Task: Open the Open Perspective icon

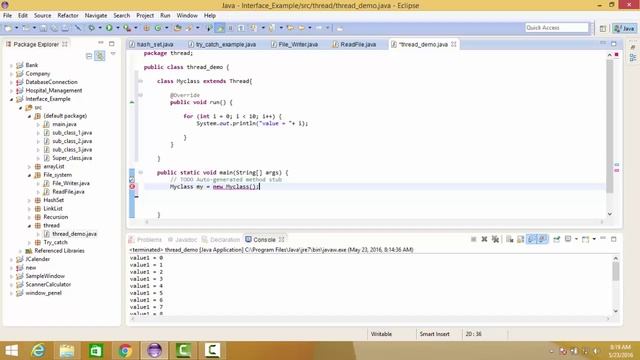Action: pos(603,28)
